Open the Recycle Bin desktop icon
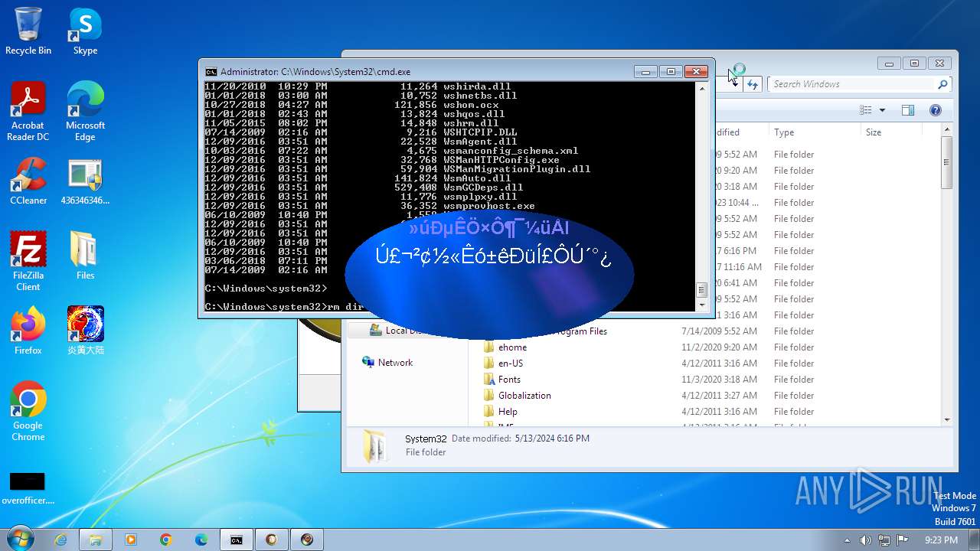The width and height of the screenshot is (980, 551). coord(28,31)
